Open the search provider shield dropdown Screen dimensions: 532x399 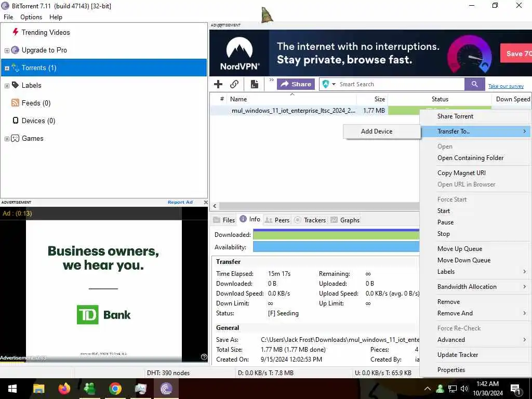pyautogui.click(x=329, y=84)
